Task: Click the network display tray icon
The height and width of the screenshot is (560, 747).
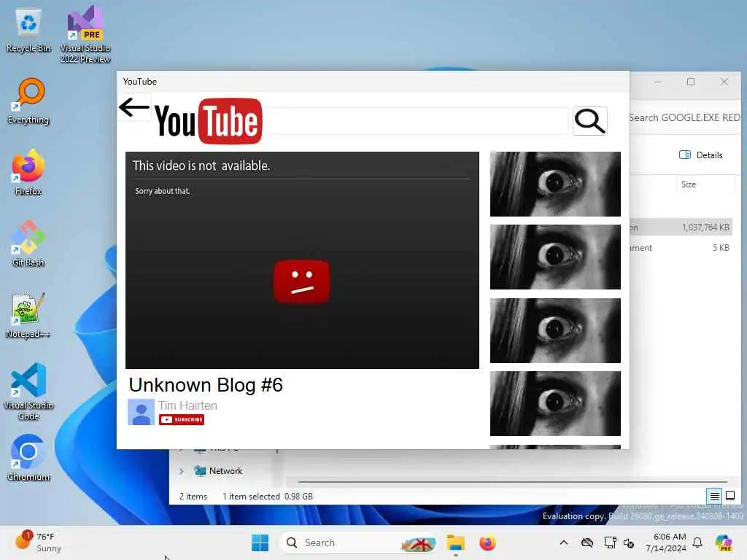Action: (x=610, y=542)
